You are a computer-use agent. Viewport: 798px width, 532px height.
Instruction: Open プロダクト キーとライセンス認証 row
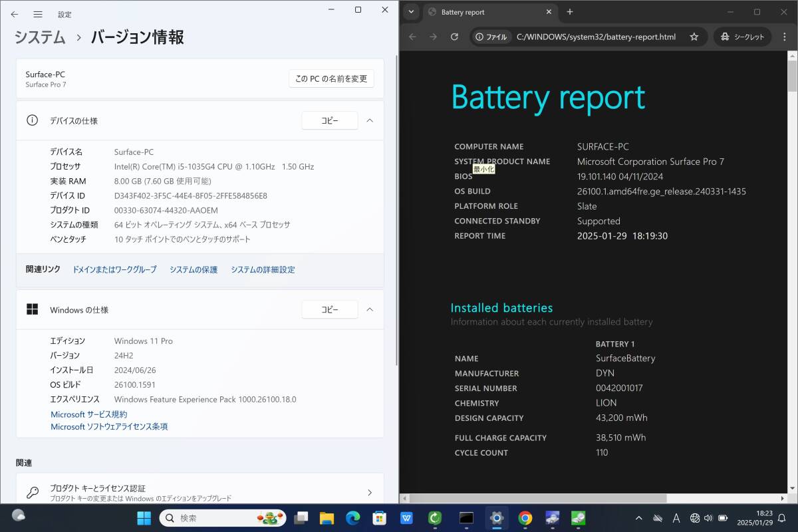[x=199, y=493]
